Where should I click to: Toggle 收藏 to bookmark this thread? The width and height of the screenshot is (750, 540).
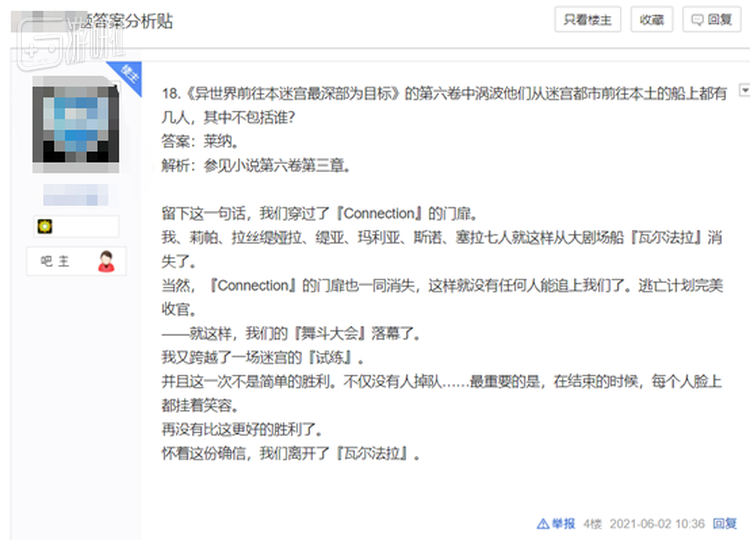tap(651, 19)
